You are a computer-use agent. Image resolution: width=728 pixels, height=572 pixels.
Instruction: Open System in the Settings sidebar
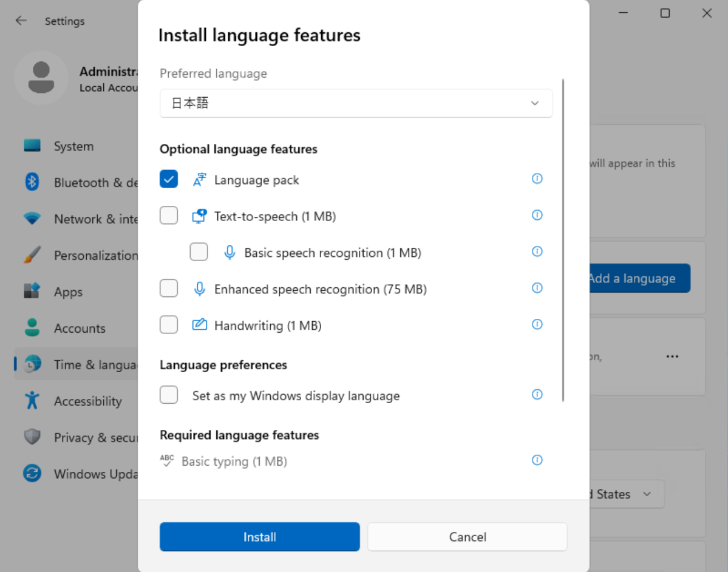click(x=73, y=146)
